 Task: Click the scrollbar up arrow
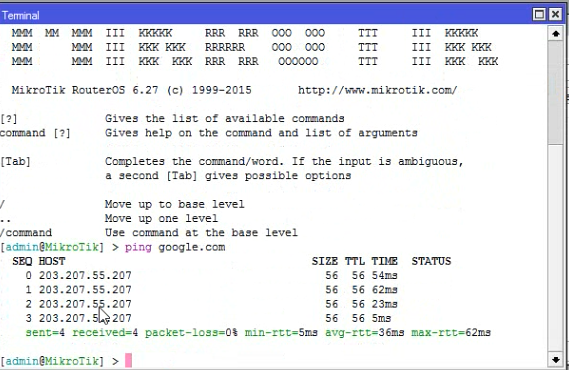(x=556, y=34)
